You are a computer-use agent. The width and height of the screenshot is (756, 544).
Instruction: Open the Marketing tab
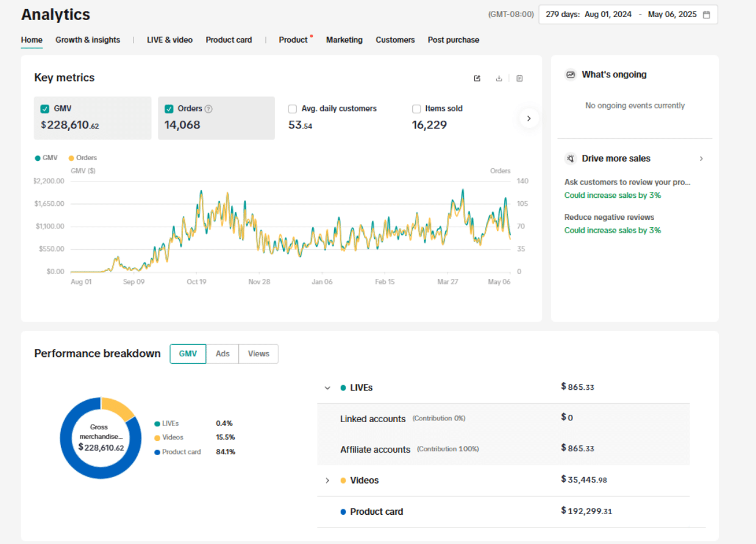[x=344, y=40]
